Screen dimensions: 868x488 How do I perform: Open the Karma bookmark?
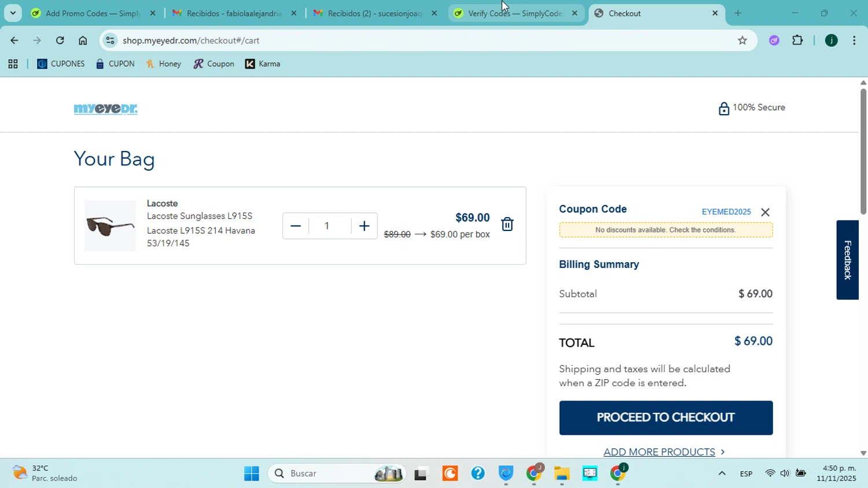(263, 64)
